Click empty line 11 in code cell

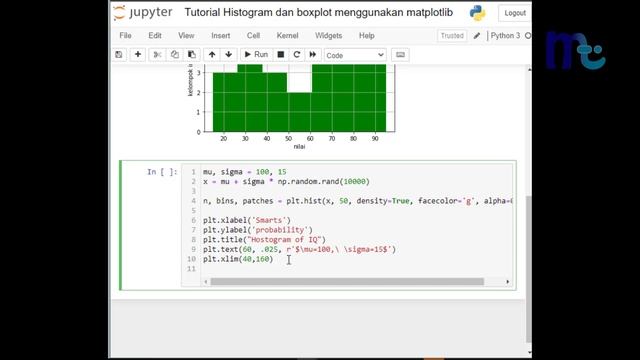(355, 269)
